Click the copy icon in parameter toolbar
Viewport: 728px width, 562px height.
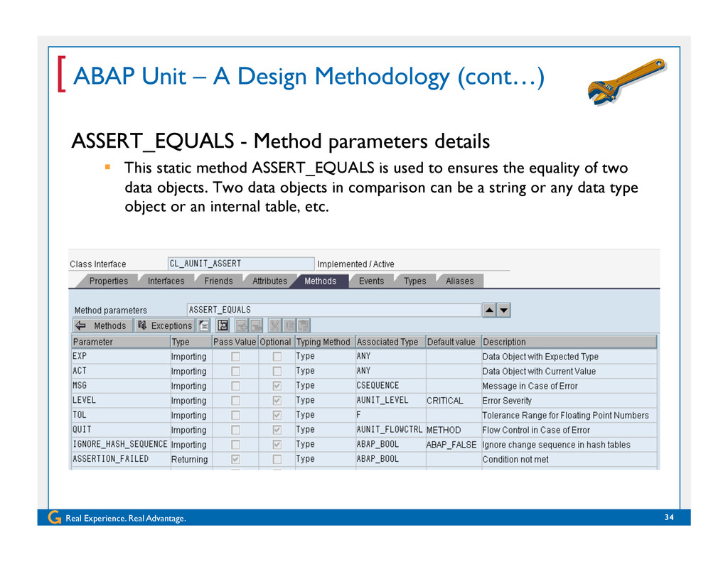point(289,326)
